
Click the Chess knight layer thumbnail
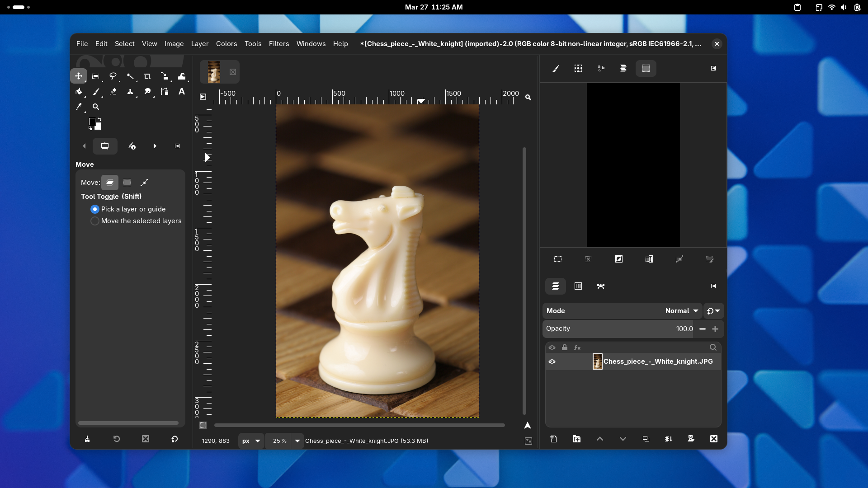point(597,361)
